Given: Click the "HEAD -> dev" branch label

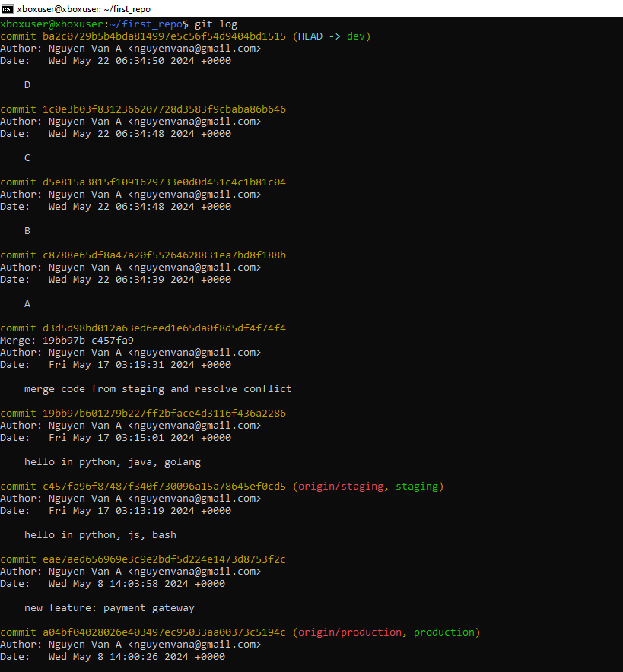Looking at the screenshot, I should click(332, 36).
